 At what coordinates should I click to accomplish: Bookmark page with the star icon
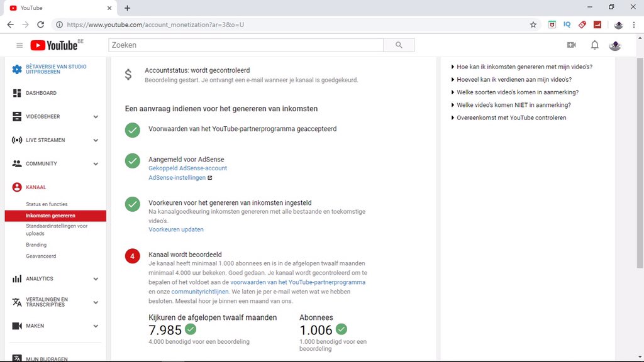point(533,25)
